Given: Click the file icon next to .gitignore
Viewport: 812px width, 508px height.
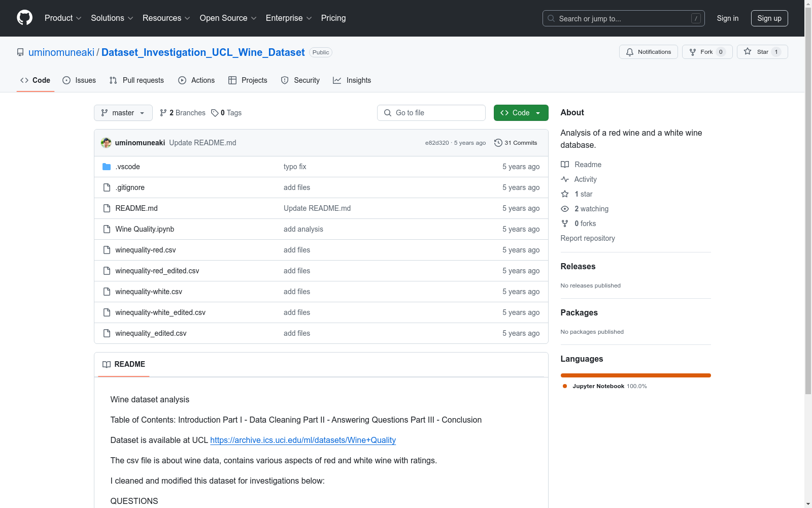Looking at the screenshot, I should (x=107, y=187).
